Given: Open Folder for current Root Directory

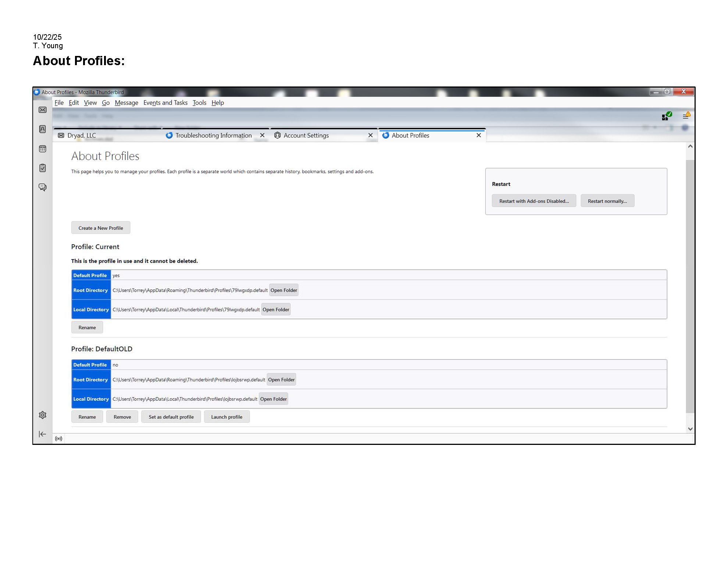Looking at the screenshot, I should click(x=283, y=290).
